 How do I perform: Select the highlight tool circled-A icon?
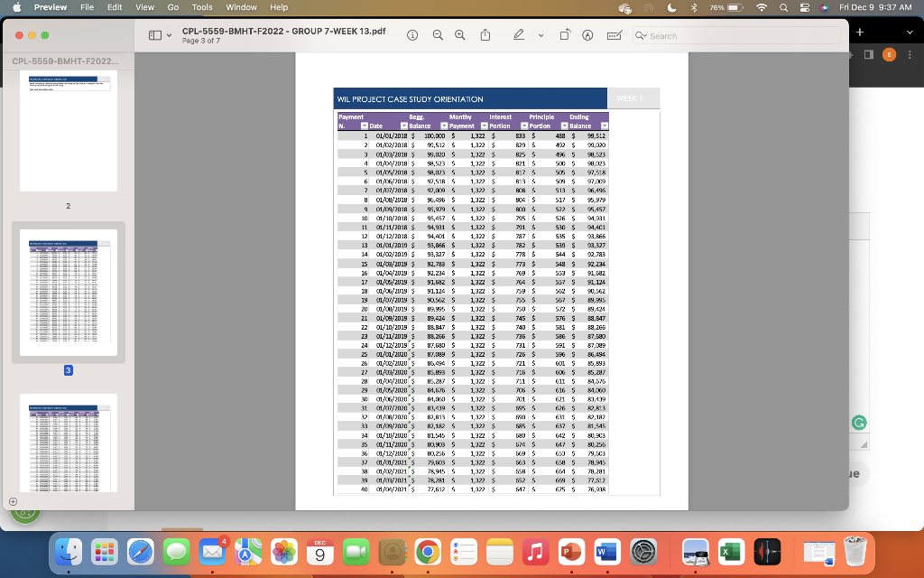coord(588,33)
